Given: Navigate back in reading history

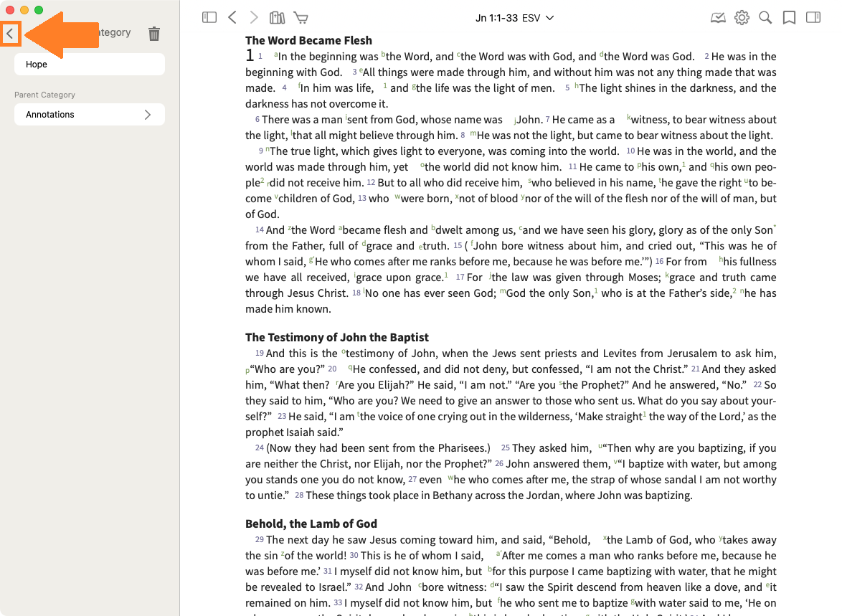Looking at the screenshot, I should (232, 18).
